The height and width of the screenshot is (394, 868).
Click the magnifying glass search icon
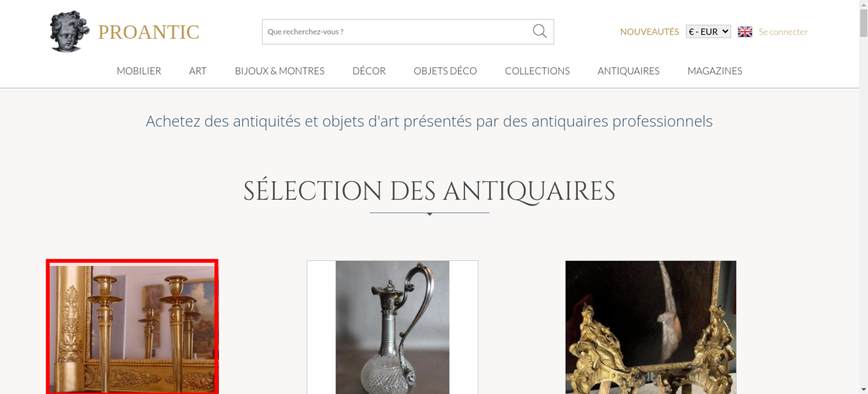point(539,31)
